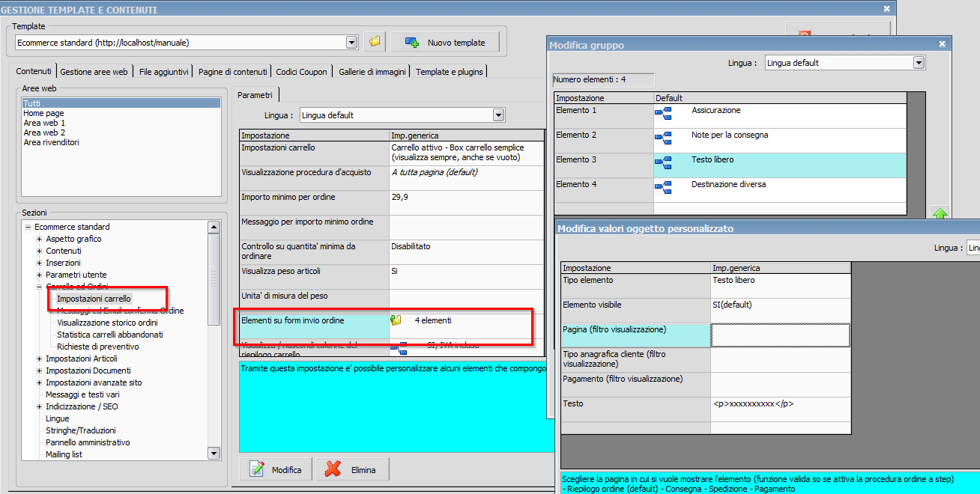Select Pannello amministrativo tree item
This screenshot has height=494, width=980.
[x=88, y=442]
